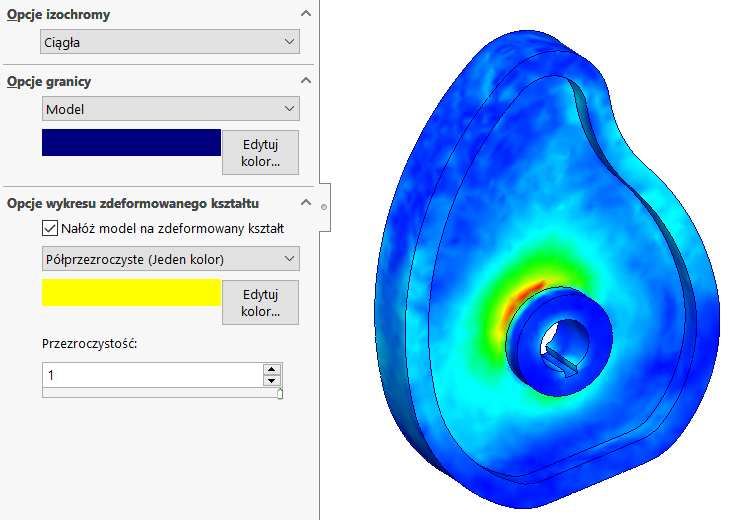Viewport: 730px width, 520px height.
Task: Click Edytuj kolor button beside blue swatch
Action: click(x=260, y=152)
